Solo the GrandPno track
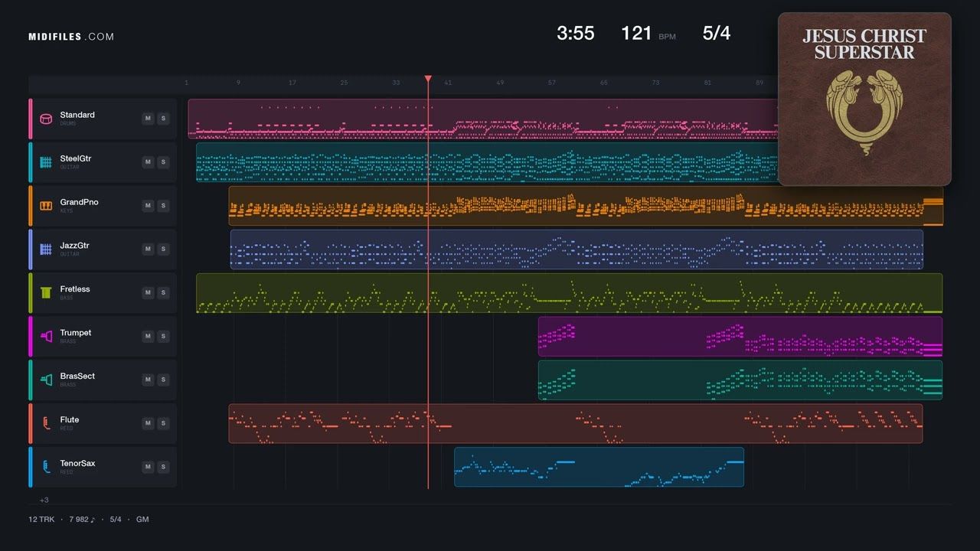This screenshot has height=551, width=980. click(x=162, y=206)
